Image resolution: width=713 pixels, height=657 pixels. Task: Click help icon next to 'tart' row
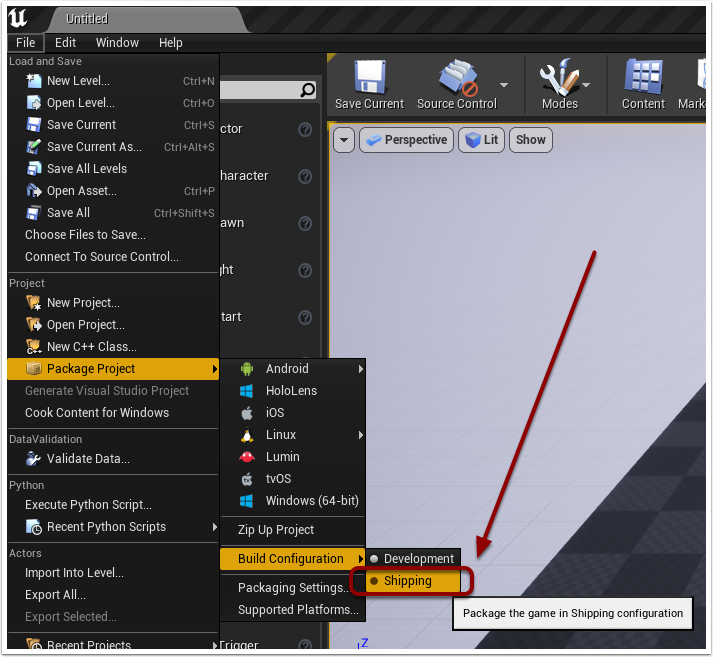(x=305, y=317)
